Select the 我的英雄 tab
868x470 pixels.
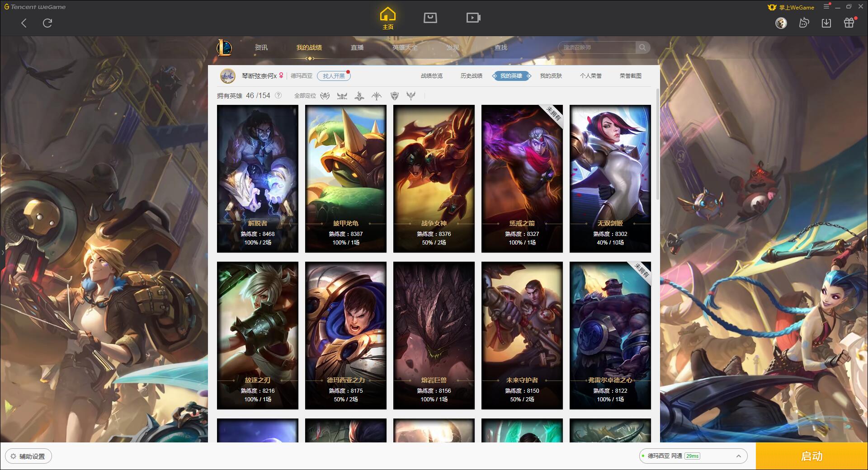tap(511, 76)
